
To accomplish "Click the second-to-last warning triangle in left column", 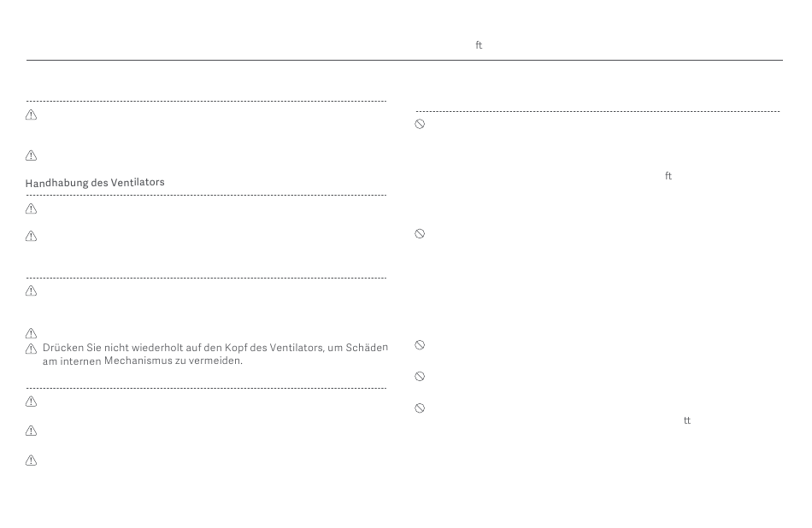I will click(x=31, y=431).
